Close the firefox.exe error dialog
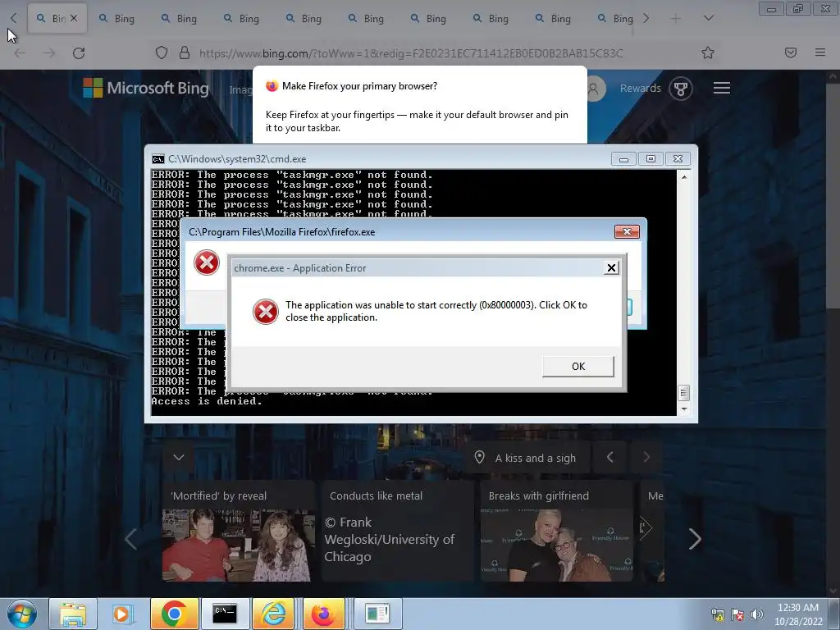 point(627,231)
